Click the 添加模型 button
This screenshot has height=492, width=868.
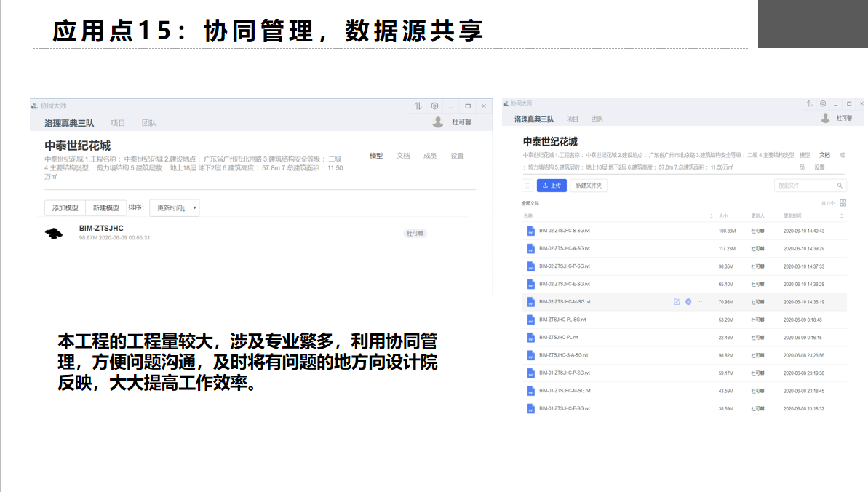65,208
